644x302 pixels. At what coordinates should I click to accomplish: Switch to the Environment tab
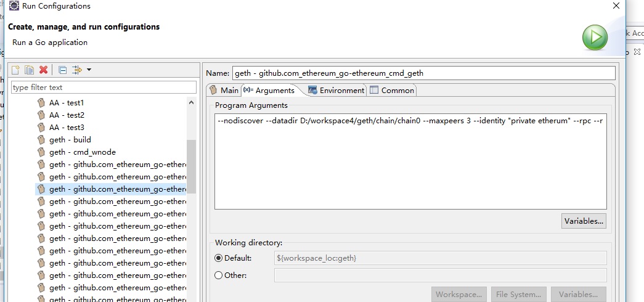point(336,91)
